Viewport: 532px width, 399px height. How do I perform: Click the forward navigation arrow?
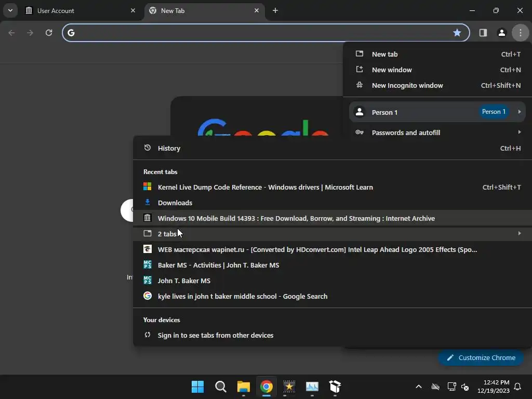(30, 33)
